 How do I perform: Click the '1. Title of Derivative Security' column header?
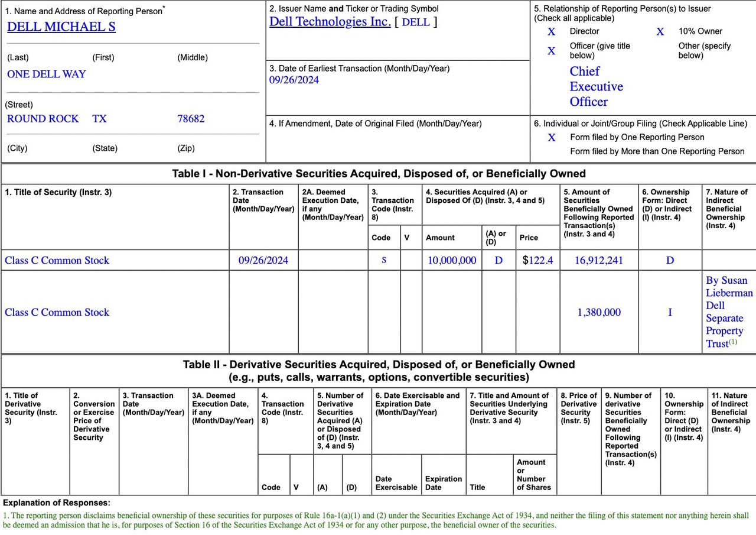(x=31, y=408)
